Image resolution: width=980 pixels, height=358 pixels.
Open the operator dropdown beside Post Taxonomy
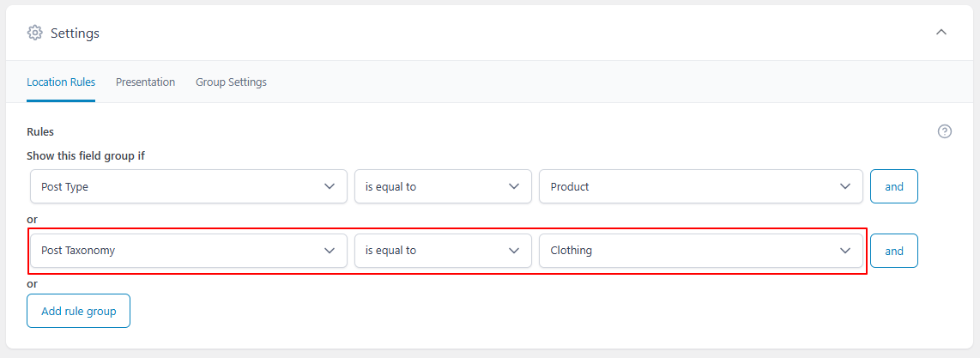443,251
